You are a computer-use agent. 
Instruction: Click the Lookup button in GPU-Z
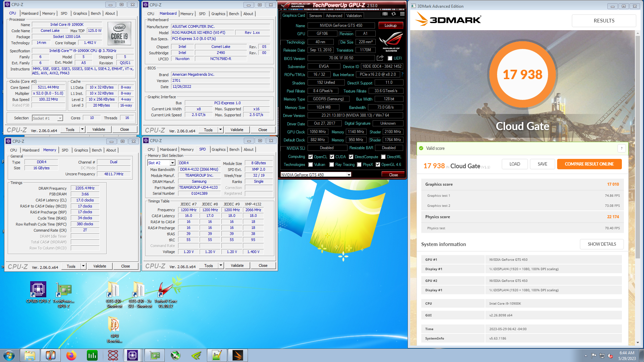tap(390, 25)
